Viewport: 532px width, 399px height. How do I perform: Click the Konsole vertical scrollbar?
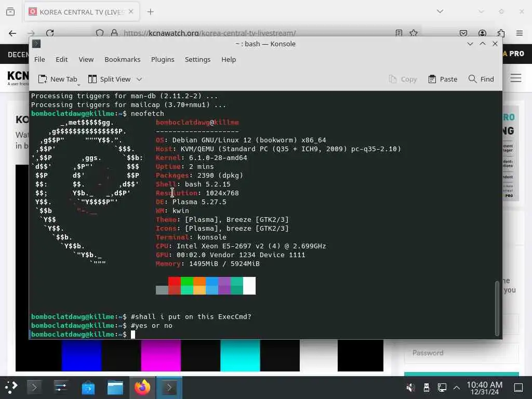497,308
